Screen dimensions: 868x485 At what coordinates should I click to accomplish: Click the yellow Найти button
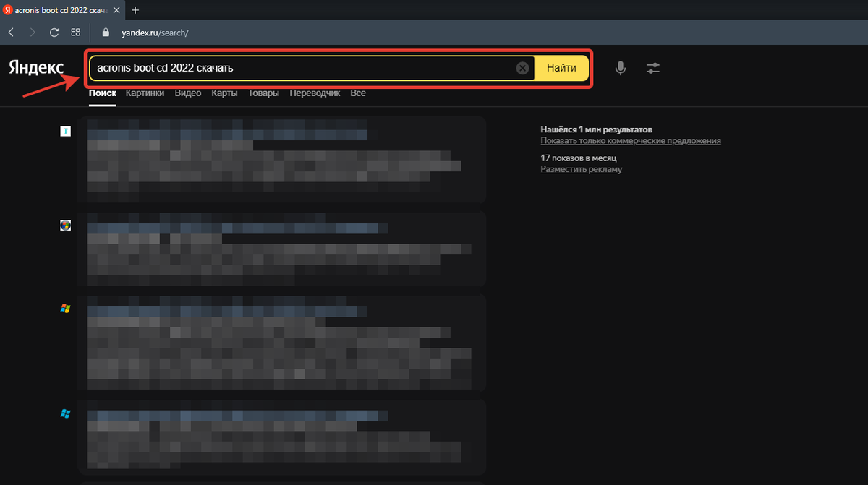point(561,68)
